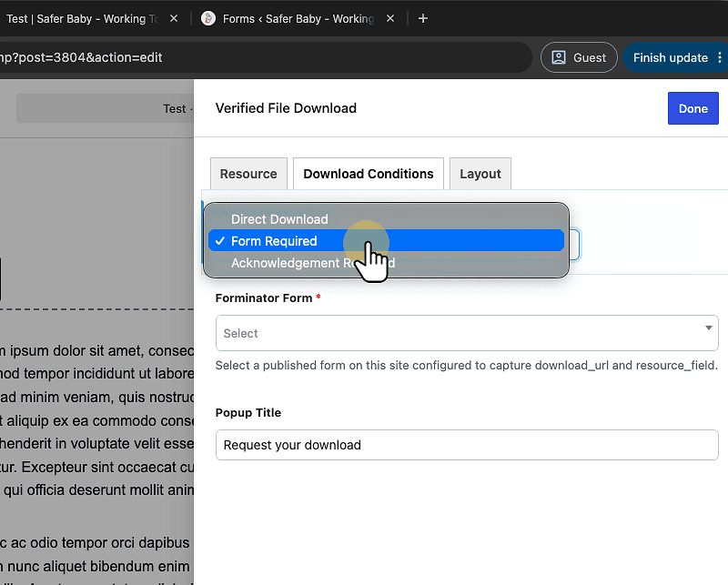Viewport: 728px width, 585px height.
Task: Choose Direct Download option
Action: (x=386, y=219)
